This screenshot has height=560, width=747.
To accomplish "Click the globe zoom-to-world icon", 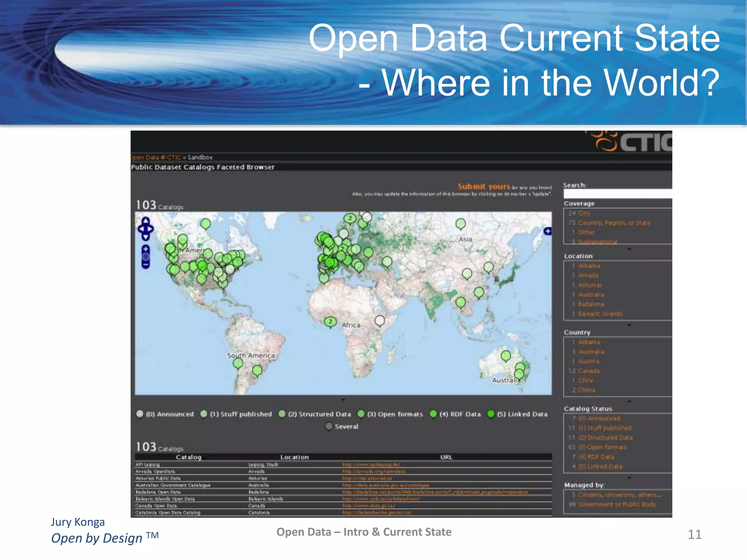I will click(146, 257).
